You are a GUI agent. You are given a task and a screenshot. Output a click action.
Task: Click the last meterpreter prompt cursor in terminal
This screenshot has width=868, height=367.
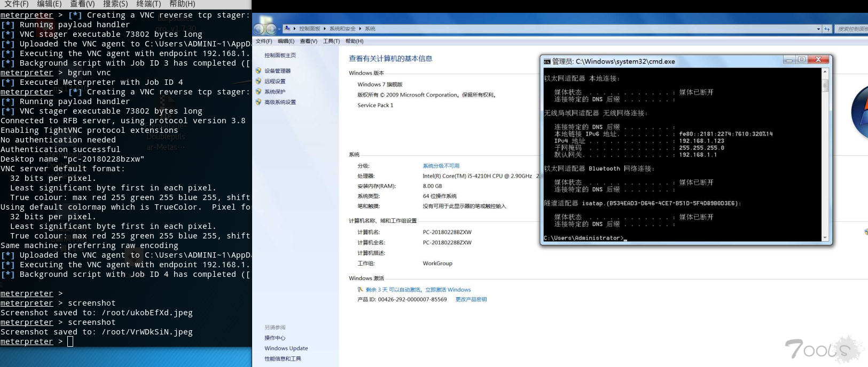pos(70,341)
